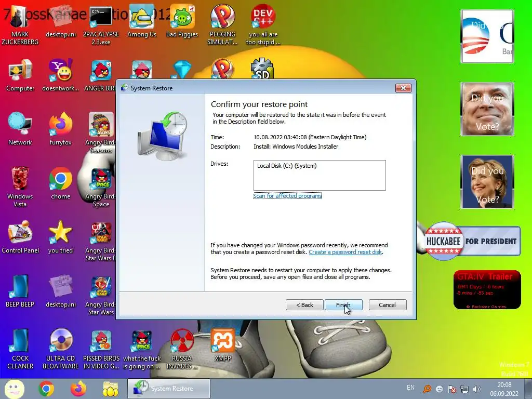Viewport: 532px width, 399px height.
Task: Open the taskbar folder with eggs icon
Action: click(111, 389)
